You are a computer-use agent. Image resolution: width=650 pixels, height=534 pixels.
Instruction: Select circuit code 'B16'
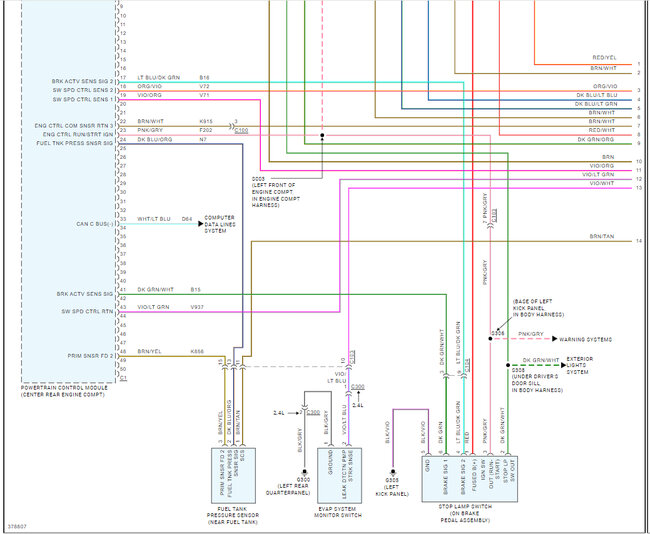204,78
